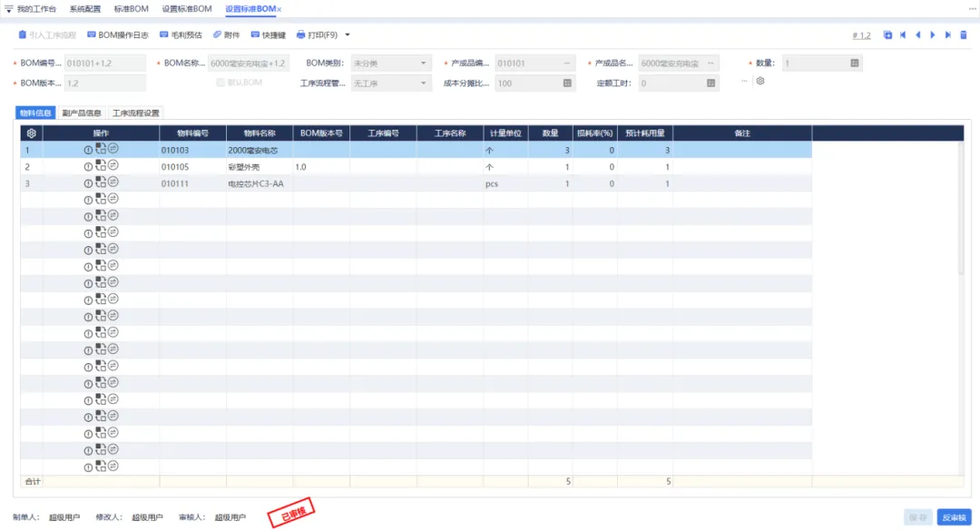Image resolution: width=980 pixels, height=531 pixels.
Task: Open table column settings gear in grid header
Action: 31,133
